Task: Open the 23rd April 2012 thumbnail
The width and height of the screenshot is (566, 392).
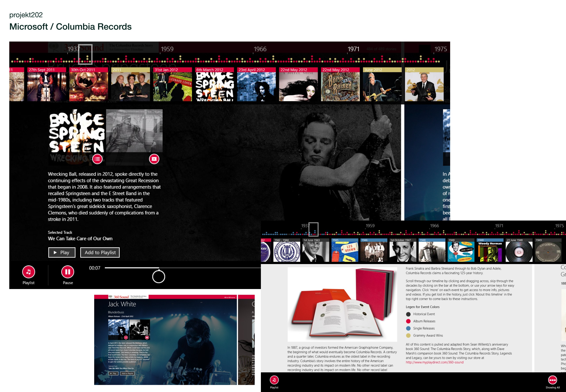Action: [256, 84]
